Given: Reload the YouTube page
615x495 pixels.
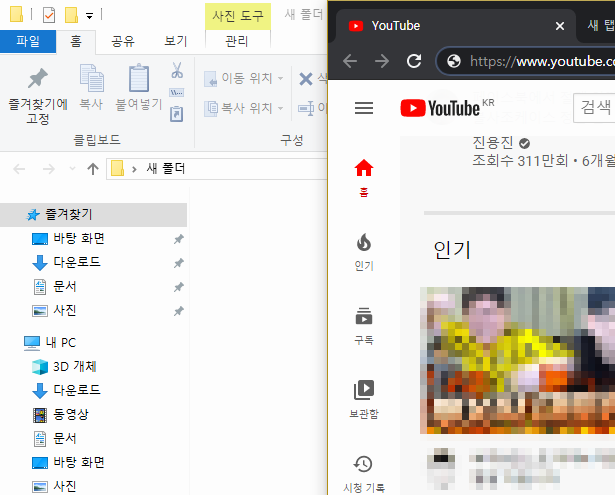Looking at the screenshot, I should 414,61.
